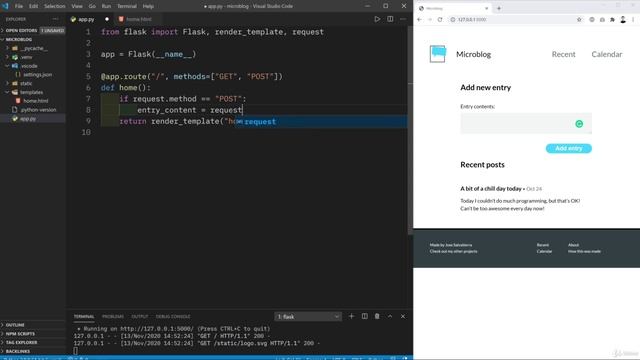Click the Entry contents text field
This screenshot has height=360, width=640.
coord(526,124)
